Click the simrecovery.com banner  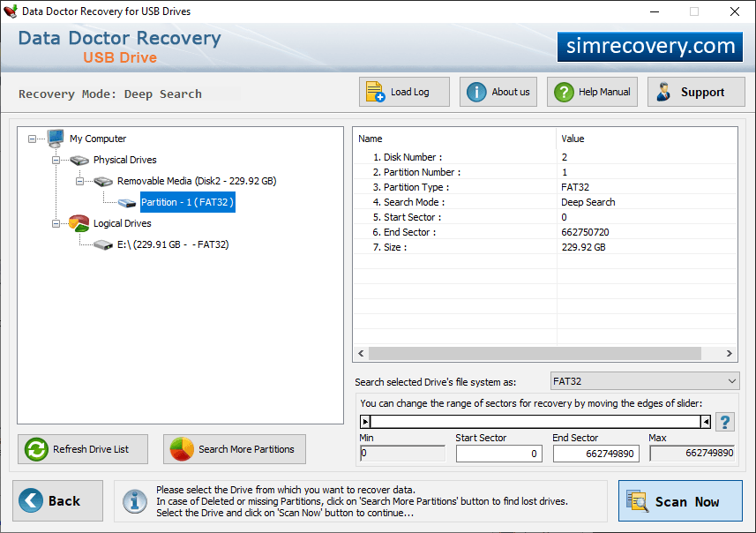click(x=650, y=46)
